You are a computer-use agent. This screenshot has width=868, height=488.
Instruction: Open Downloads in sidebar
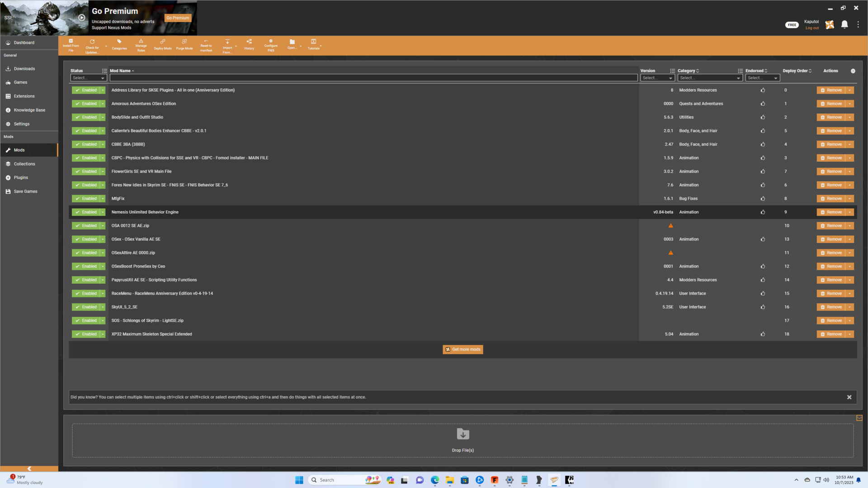pos(29,69)
